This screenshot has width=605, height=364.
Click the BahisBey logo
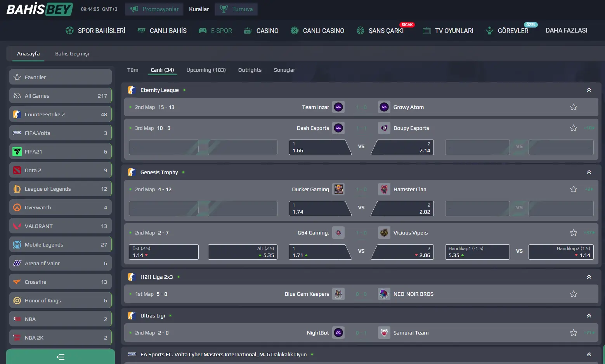click(40, 9)
